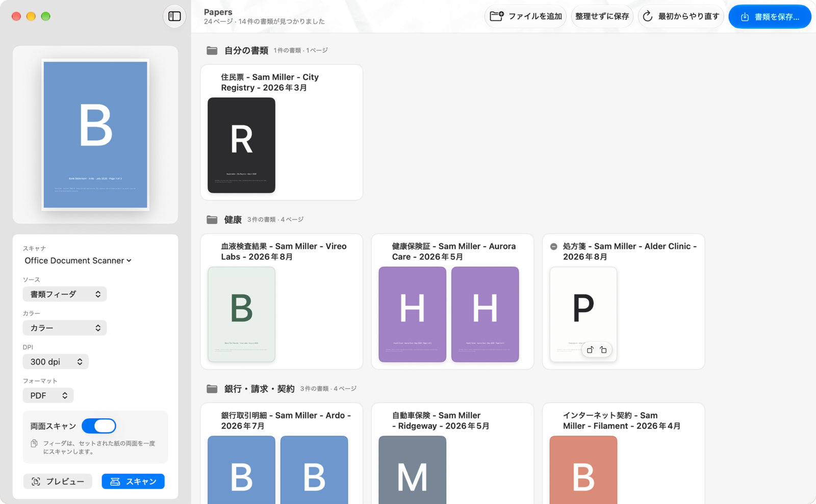Open the 血液検査結果 Vireo Labs thumbnail
The image size is (816, 504).
click(x=241, y=314)
